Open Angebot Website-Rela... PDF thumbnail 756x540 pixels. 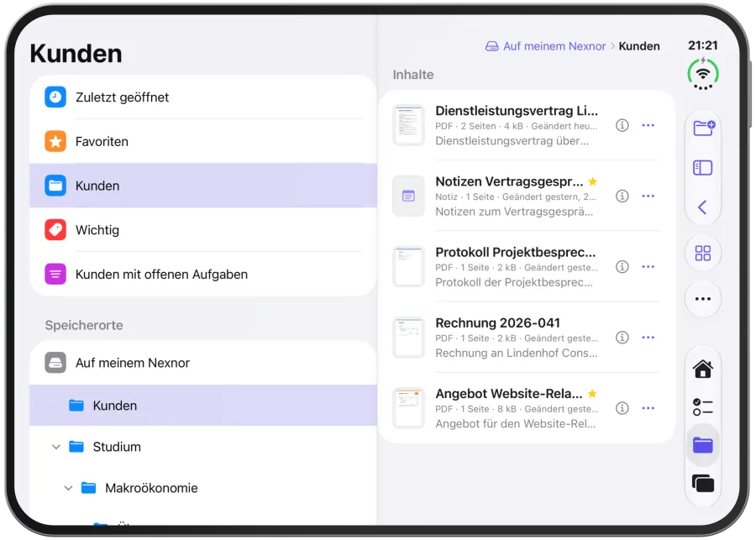pyautogui.click(x=408, y=408)
